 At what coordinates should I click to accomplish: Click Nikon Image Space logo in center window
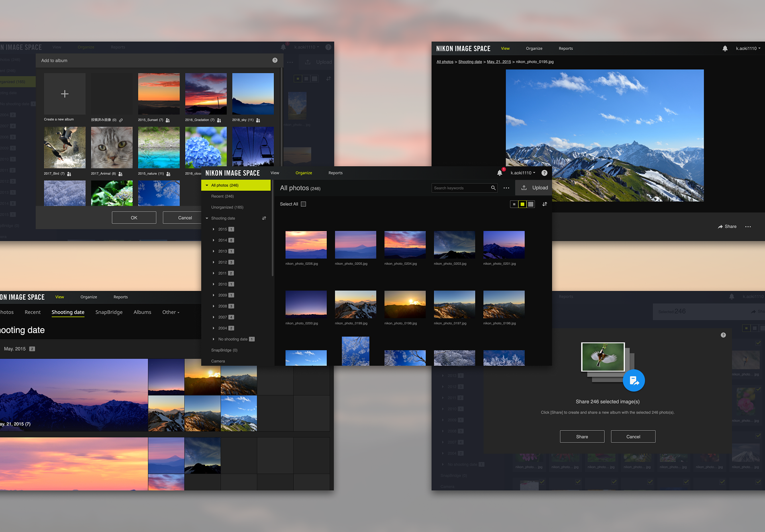[x=233, y=173]
